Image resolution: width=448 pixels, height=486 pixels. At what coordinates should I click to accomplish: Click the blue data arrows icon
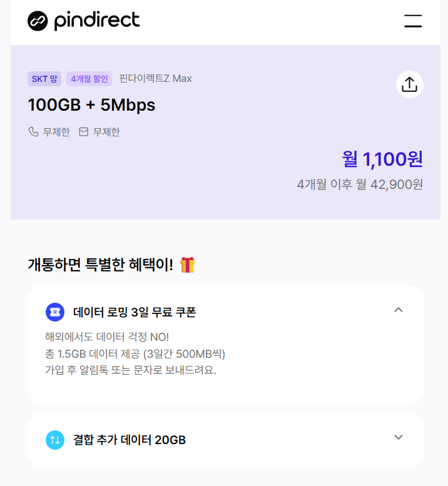55,440
